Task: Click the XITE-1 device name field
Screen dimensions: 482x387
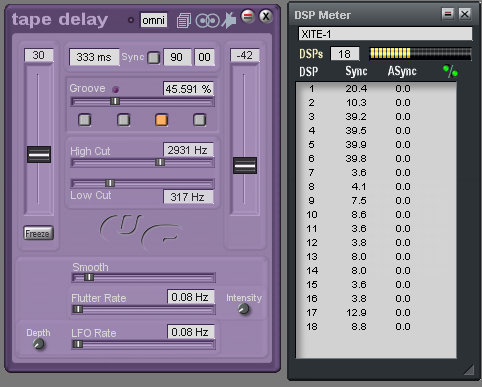Action: tap(385, 34)
